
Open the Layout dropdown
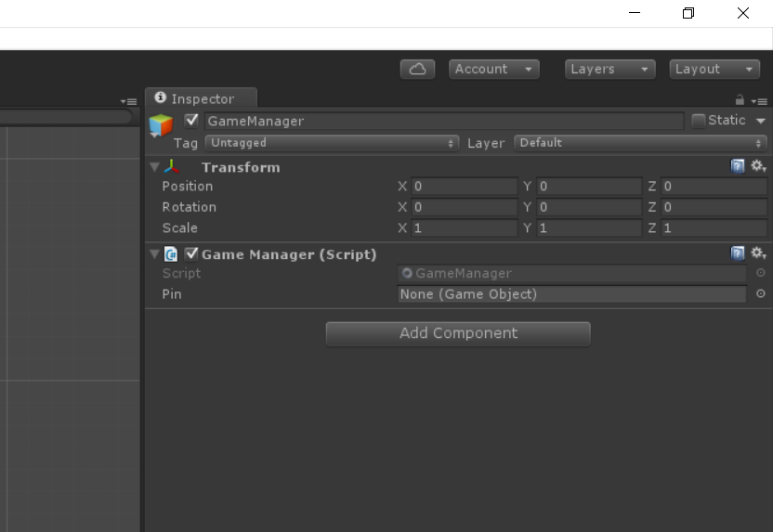(x=714, y=69)
